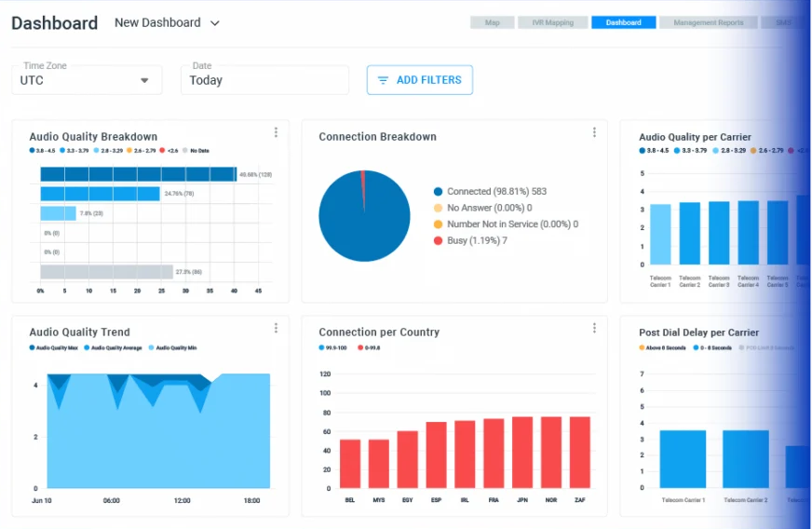Toggle 3.3-3.79 legend in Audio Quality Breakdown
The height and width of the screenshot is (529, 812).
74,151
